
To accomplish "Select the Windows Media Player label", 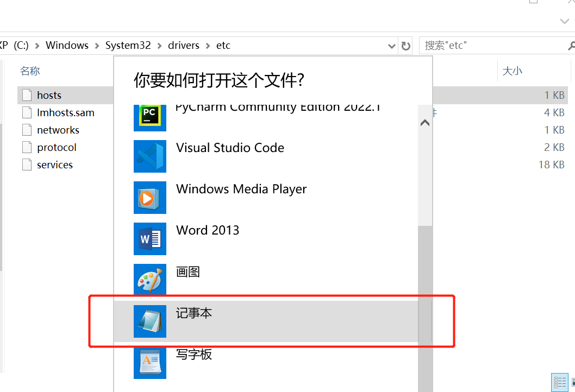I will [241, 189].
